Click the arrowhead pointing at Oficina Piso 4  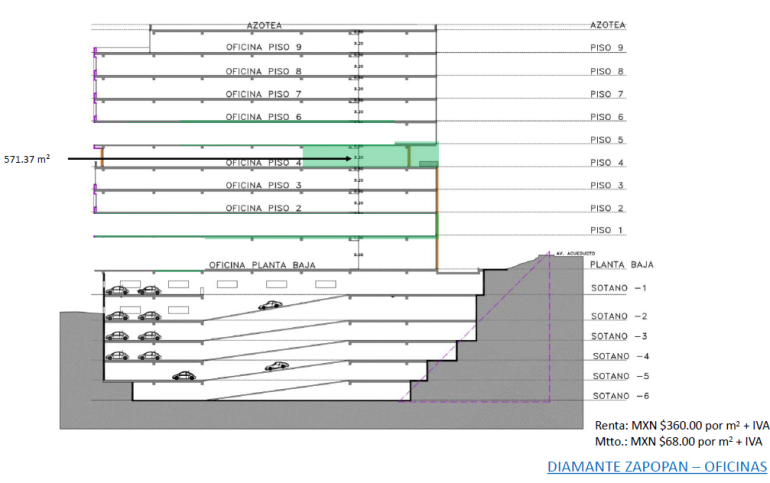(349, 158)
